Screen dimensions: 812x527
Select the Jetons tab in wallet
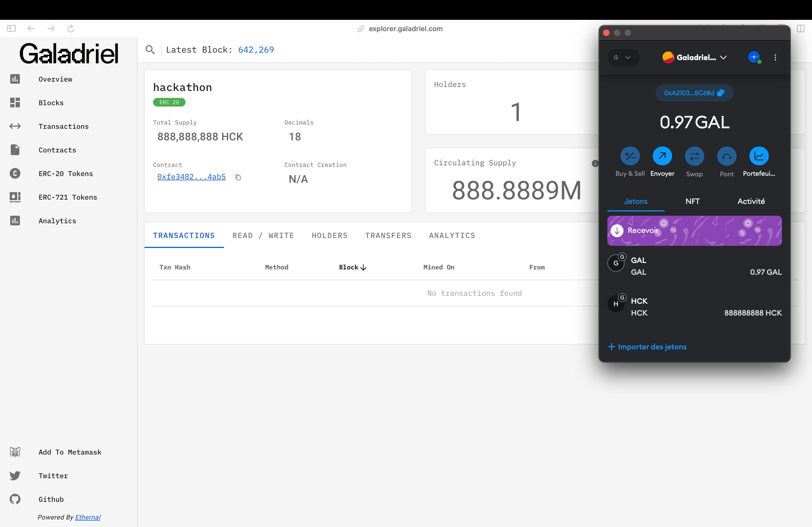pos(636,202)
